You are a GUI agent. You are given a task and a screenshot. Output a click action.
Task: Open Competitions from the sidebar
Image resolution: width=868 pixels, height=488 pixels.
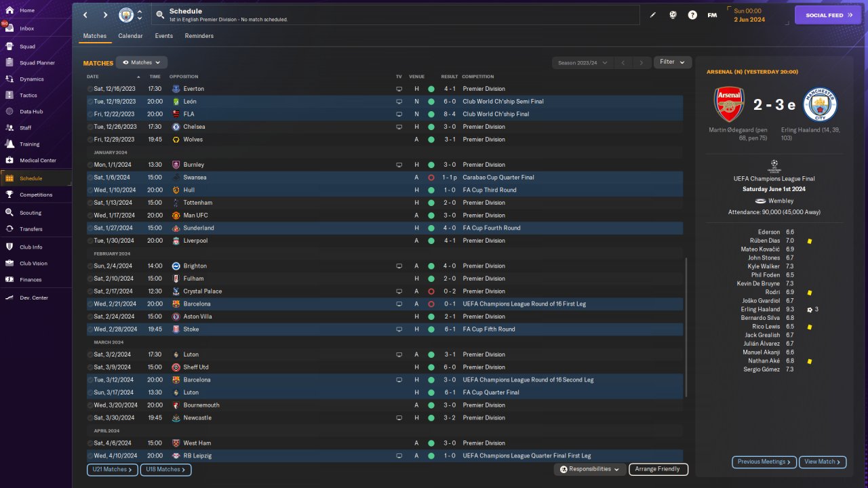tap(36, 195)
